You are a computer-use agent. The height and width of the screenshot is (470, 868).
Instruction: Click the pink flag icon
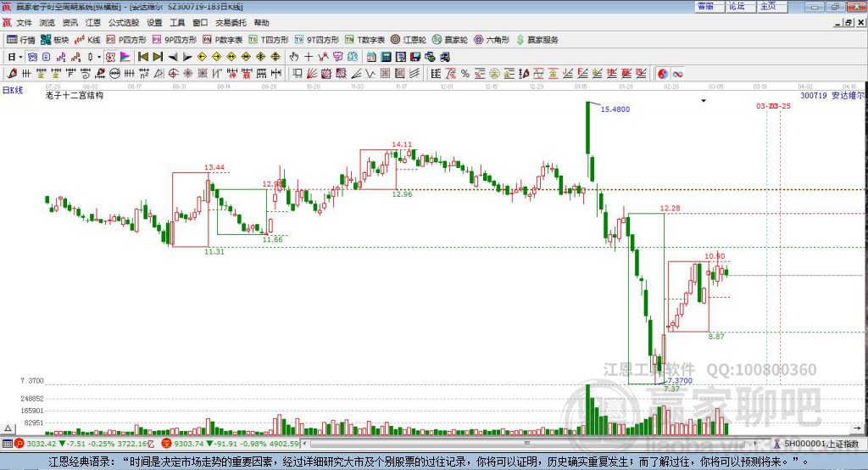pyautogui.click(x=125, y=57)
